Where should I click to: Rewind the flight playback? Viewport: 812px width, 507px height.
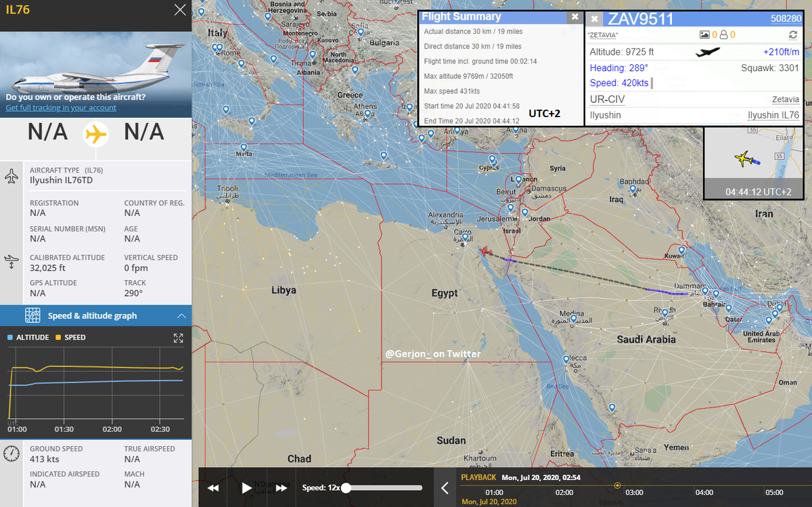pos(213,488)
